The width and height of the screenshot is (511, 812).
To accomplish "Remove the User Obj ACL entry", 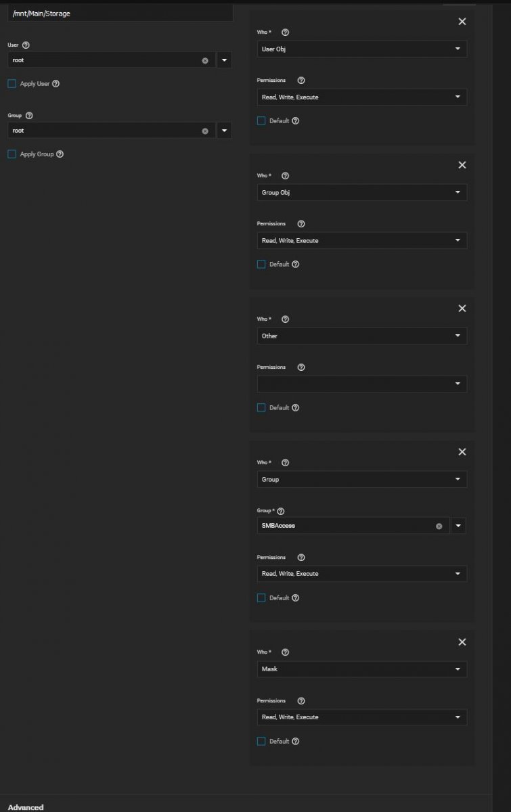I will point(462,22).
